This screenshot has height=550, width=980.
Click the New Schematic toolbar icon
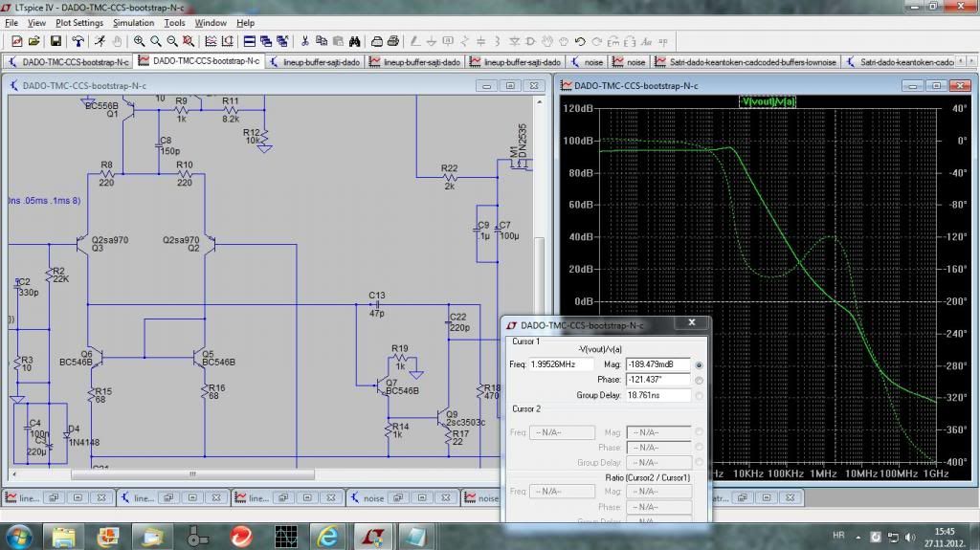point(17,41)
